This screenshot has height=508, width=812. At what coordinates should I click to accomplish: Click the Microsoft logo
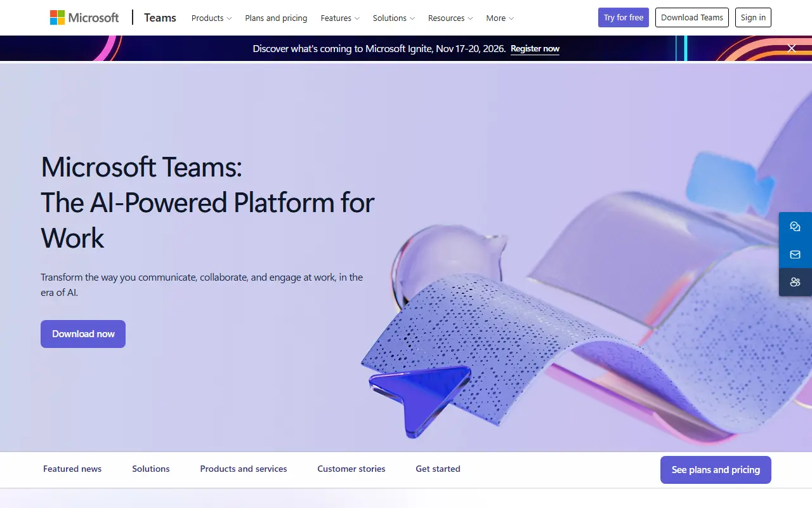coord(84,18)
